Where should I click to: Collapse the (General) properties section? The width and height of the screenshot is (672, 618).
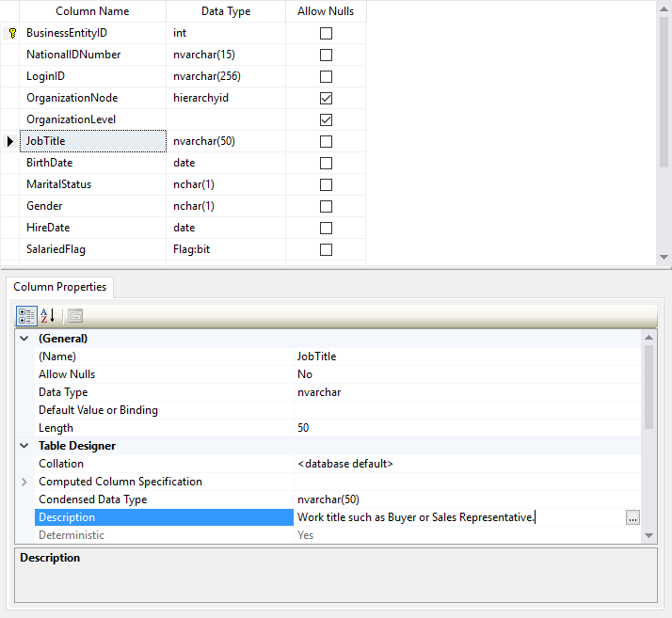(24, 339)
